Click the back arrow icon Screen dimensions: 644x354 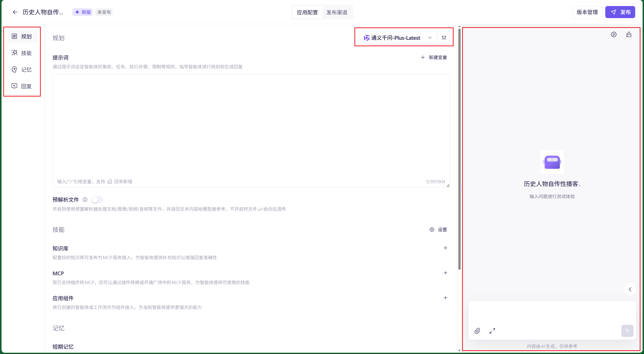15,12
